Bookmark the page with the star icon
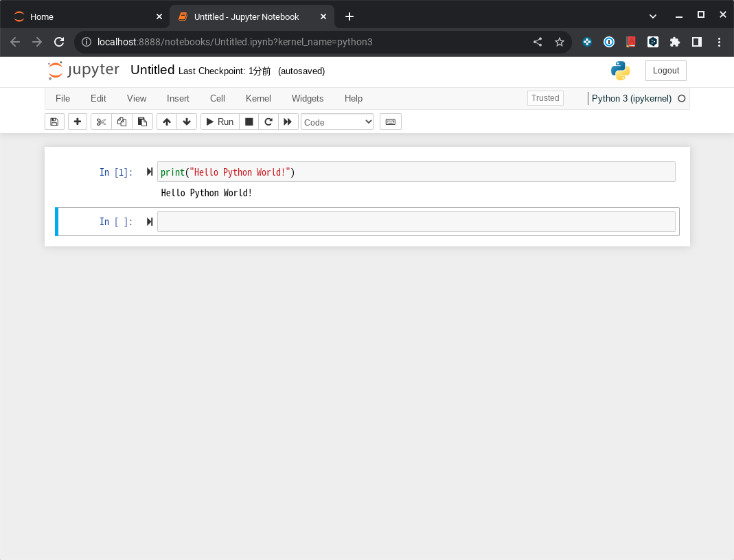The image size is (734, 560). [x=560, y=42]
